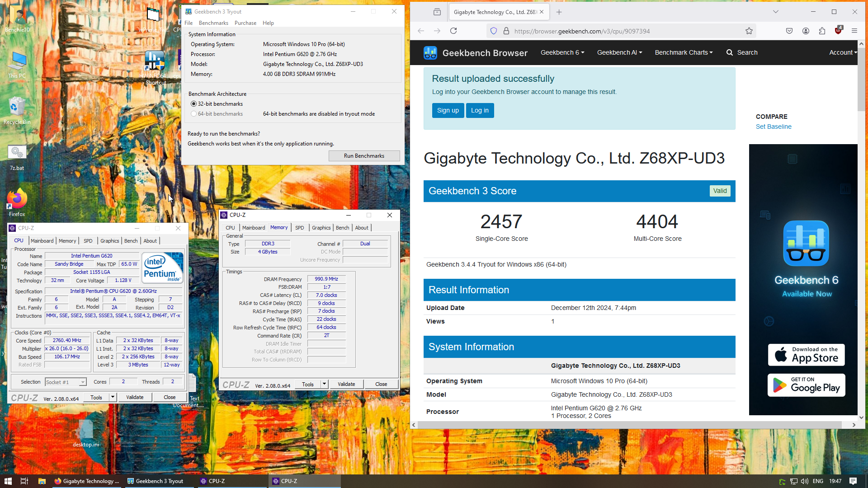Viewport: 868px width, 488px height.
Task: Open the Purchase menu in Geekbench 3
Action: (245, 23)
